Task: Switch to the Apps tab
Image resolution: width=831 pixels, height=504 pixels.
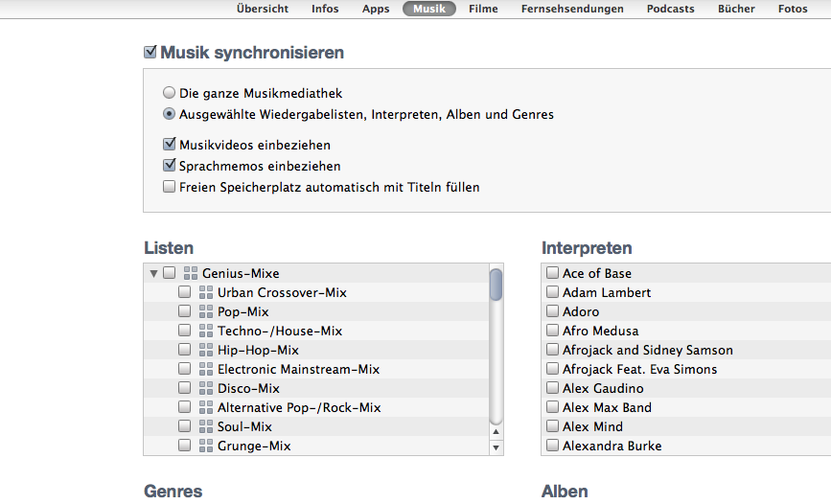Action: pyautogui.click(x=376, y=9)
